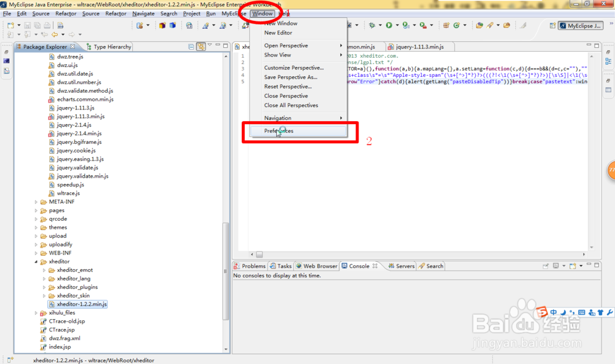Viewport: 615px width, 364px height.
Task: Click the New Java Class green C icon
Action: click(x=456, y=25)
